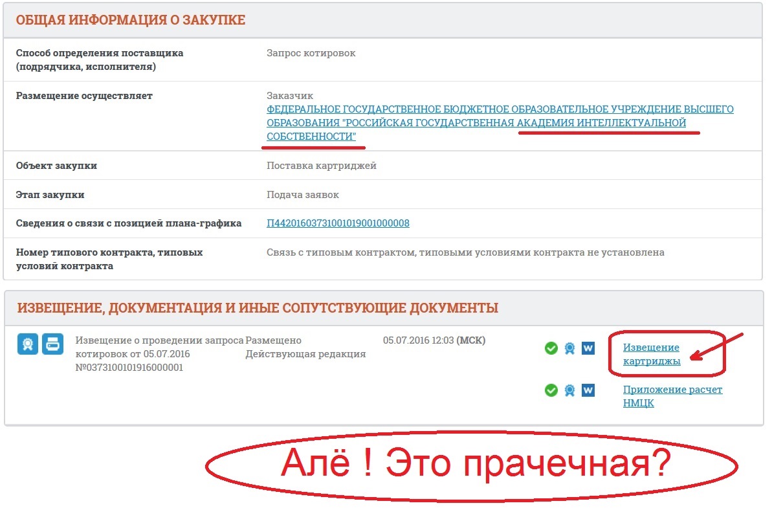772x532 pixels.
Task: Click Word file icon for Приложение расчет НМЦК
Action: coord(588,390)
